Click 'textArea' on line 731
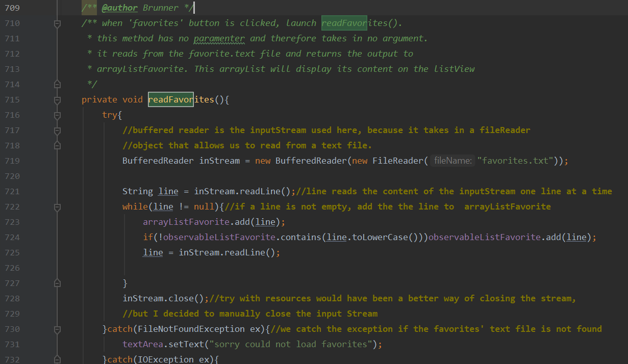This screenshot has height=364, width=628. tap(143, 344)
